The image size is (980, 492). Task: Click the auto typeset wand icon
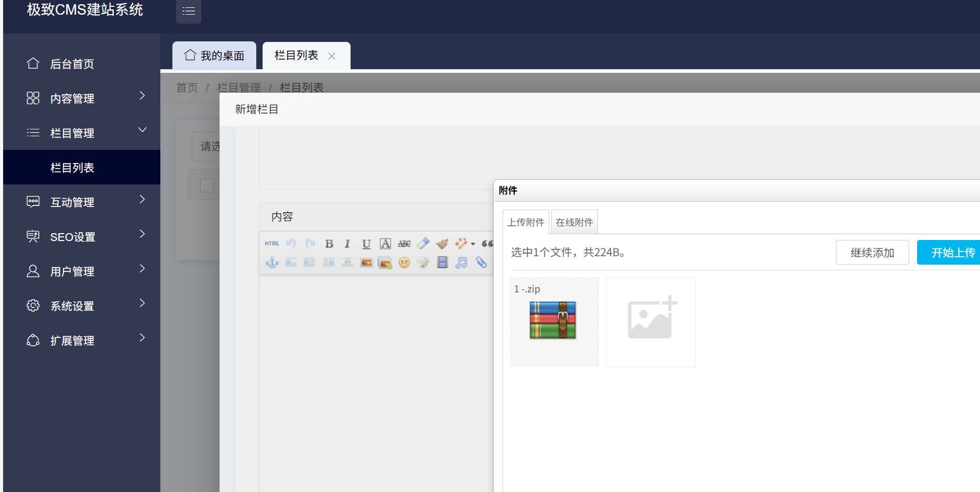click(x=461, y=244)
